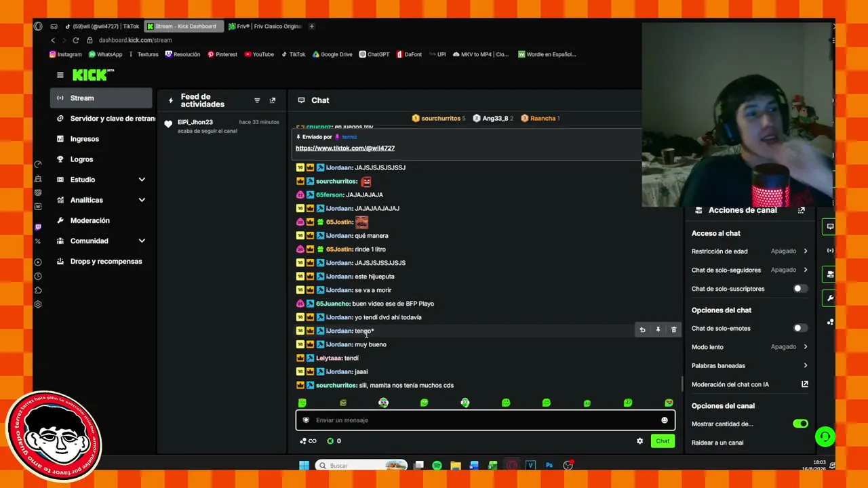Reload the Kick dashboard page
The image size is (868, 488).
pyautogui.click(x=75, y=40)
